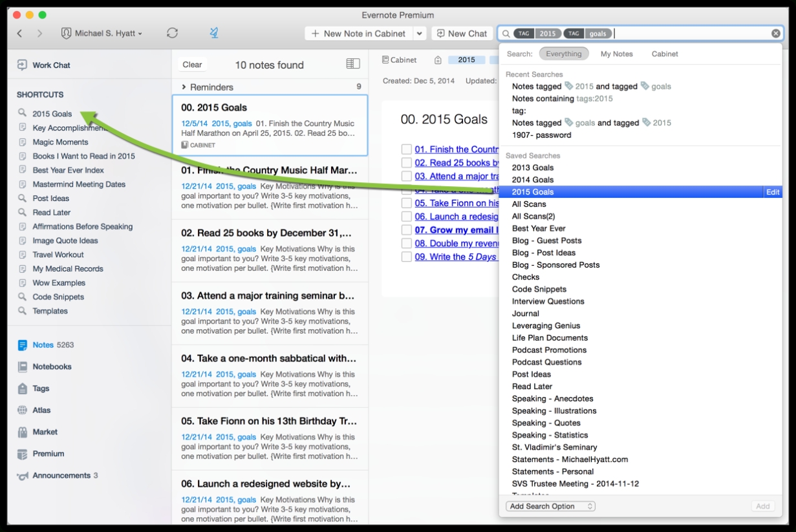Open note '02. Read 25 books by December 31'
The height and width of the screenshot is (532, 796).
[270, 250]
